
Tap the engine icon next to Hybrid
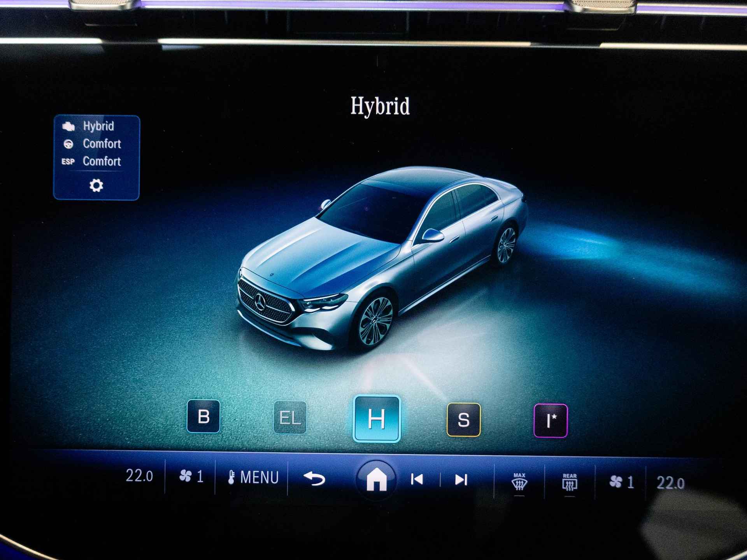pos(68,126)
